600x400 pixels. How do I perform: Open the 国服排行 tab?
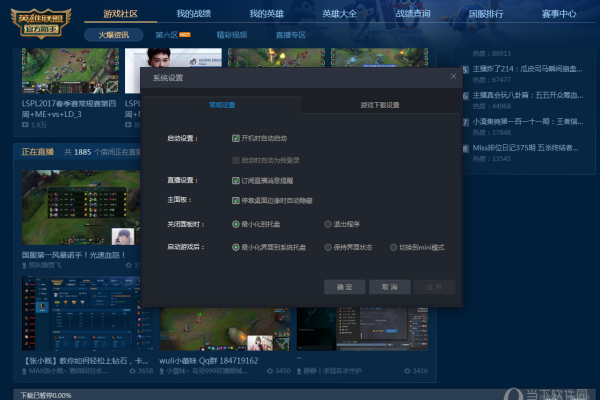(486, 14)
